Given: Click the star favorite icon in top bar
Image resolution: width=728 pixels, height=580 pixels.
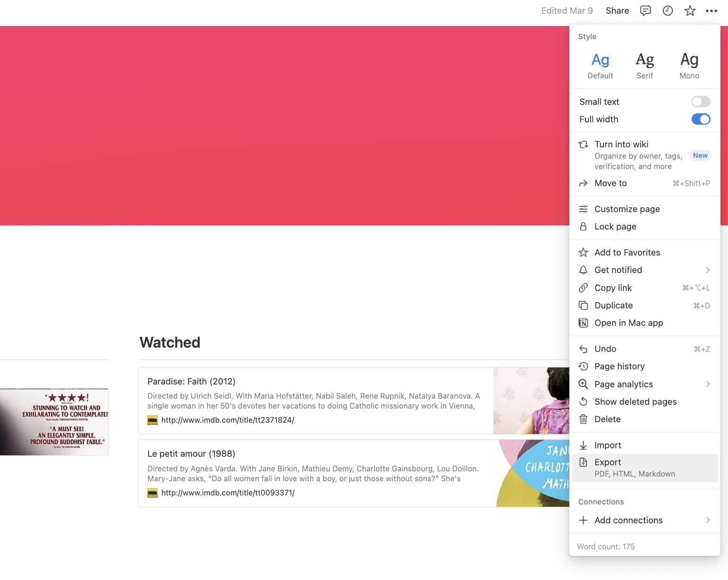Looking at the screenshot, I should point(690,11).
